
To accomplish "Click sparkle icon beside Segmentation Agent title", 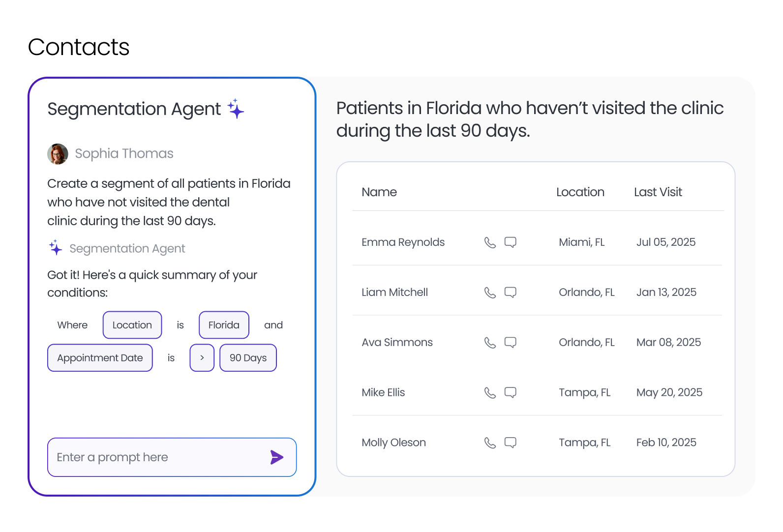I will (x=236, y=109).
